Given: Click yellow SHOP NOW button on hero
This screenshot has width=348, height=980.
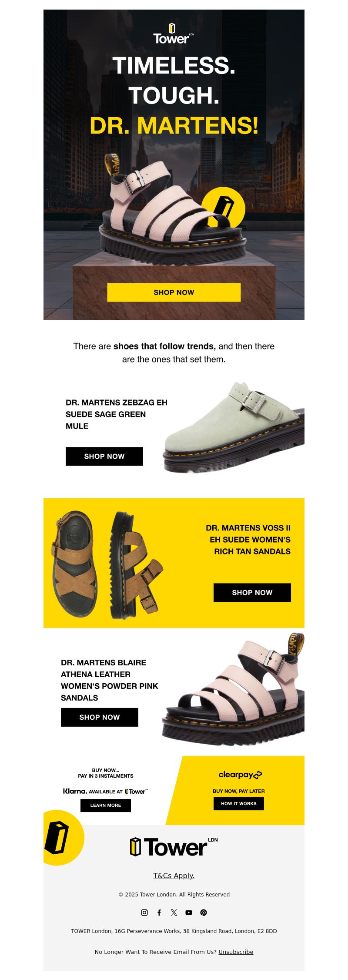Looking at the screenshot, I should pyautogui.click(x=174, y=292).
